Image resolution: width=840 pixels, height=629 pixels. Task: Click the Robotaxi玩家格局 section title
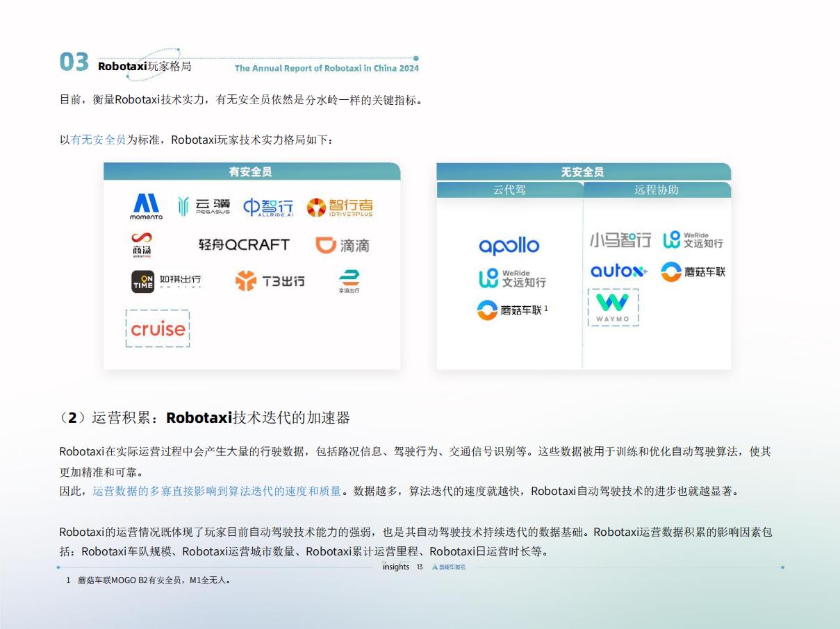[x=145, y=67]
